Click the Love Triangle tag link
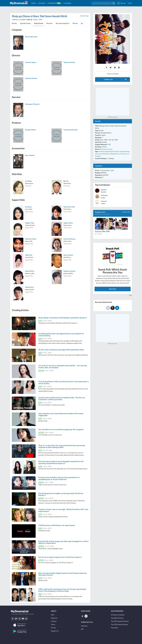142x644 pixels. (x=112, y=155)
